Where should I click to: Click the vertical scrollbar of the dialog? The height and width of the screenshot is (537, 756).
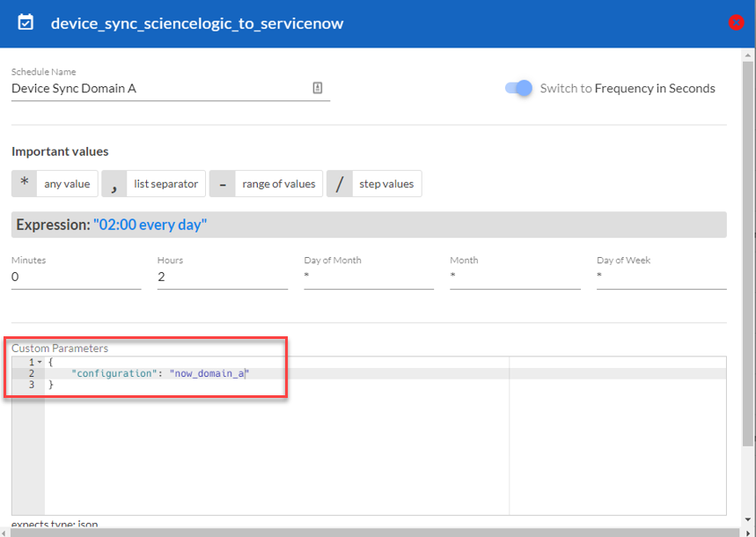[x=748, y=264]
